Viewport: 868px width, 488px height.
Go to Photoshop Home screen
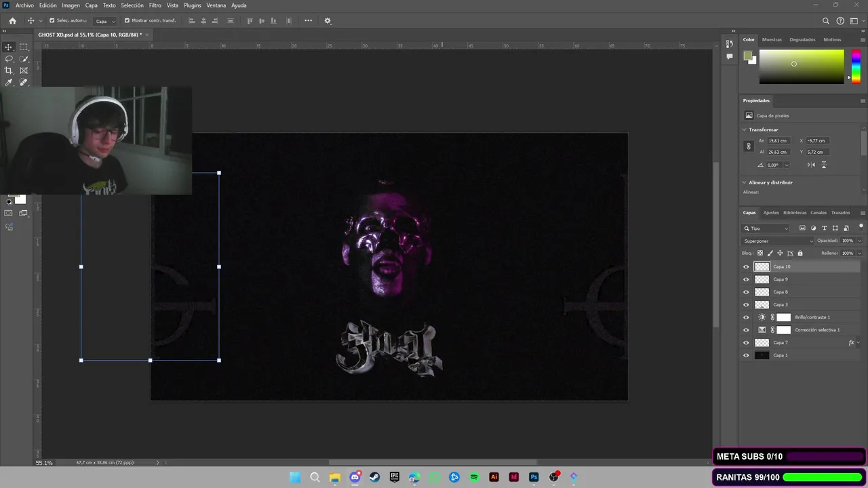point(12,21)
